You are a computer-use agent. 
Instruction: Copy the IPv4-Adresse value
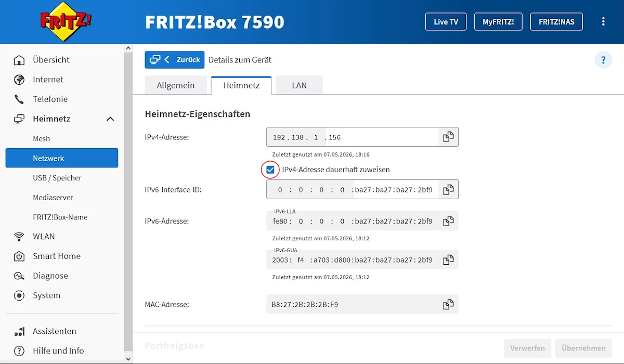point(448,137)
